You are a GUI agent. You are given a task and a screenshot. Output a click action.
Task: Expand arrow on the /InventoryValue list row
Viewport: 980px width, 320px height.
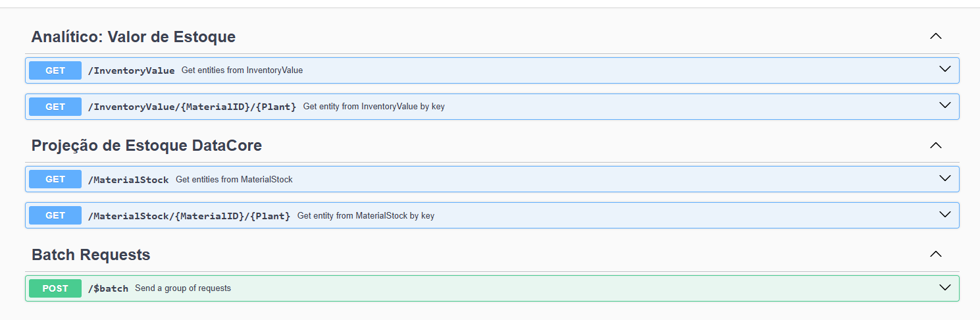[x=944, y=70]
